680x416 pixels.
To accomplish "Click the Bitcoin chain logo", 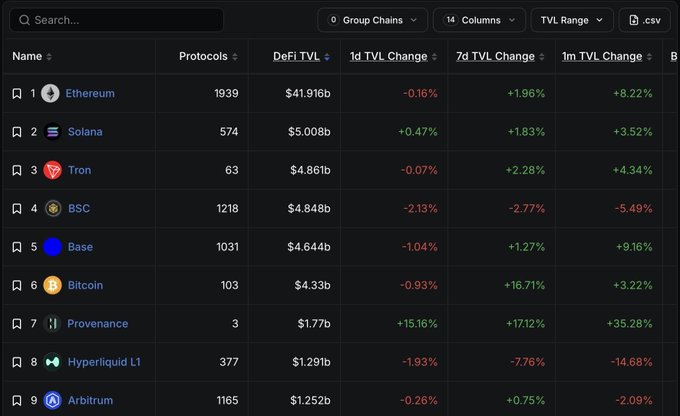I will point(52,285).
